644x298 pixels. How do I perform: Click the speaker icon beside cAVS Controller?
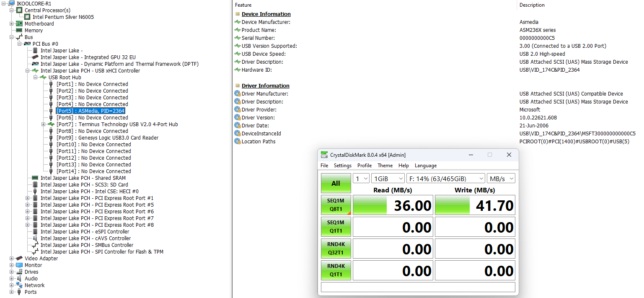pos(35,238)
